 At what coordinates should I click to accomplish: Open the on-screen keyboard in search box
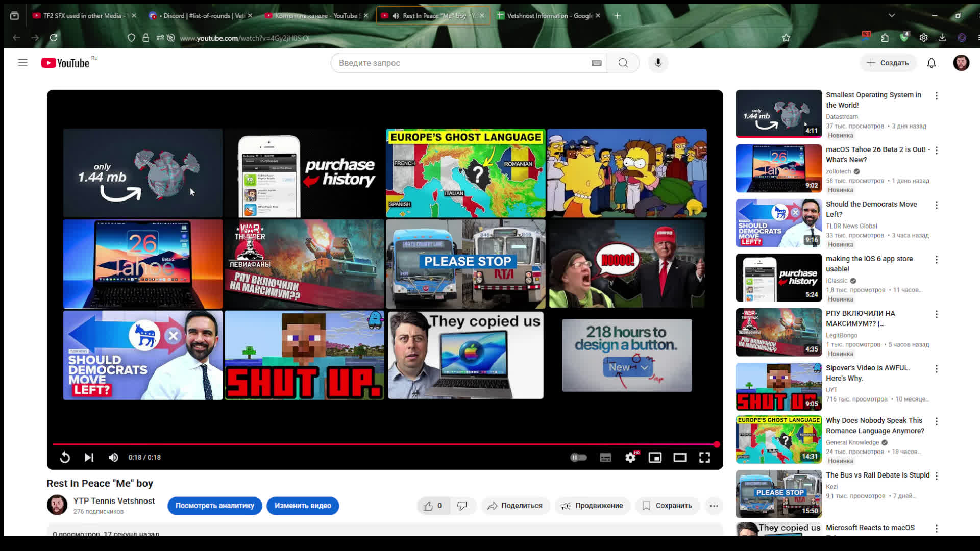pos(596,63)
